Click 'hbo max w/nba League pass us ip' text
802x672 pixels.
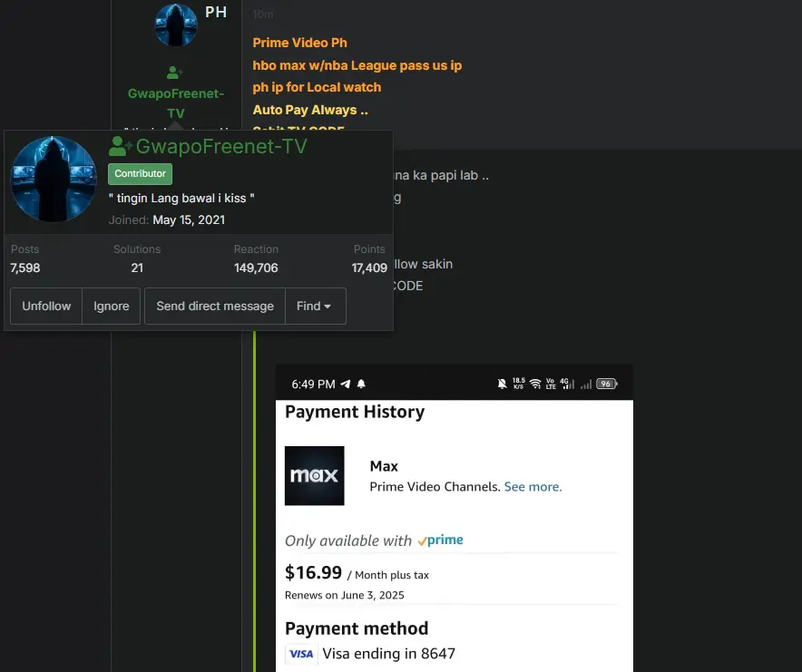(x=357, y=65)
